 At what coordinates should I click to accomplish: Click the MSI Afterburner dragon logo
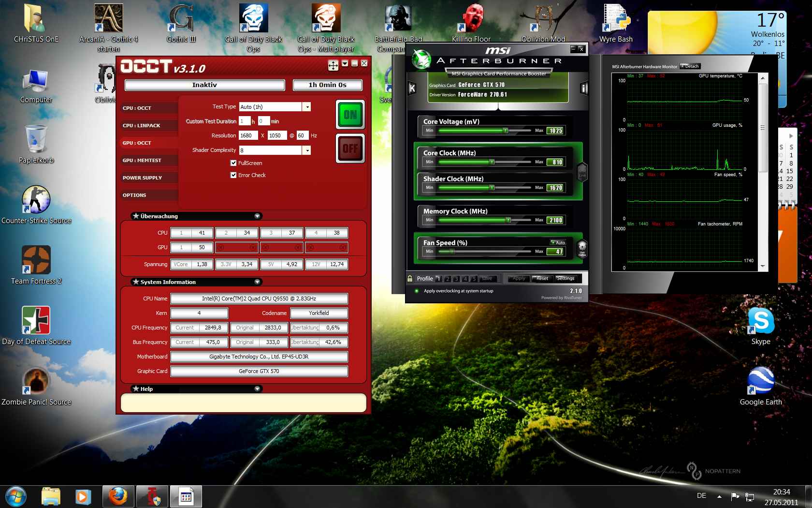click(421, 60)
